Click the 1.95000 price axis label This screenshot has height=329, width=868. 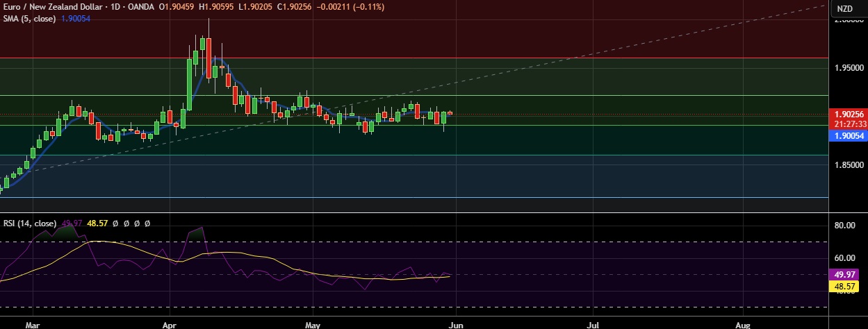click(848, 68)
